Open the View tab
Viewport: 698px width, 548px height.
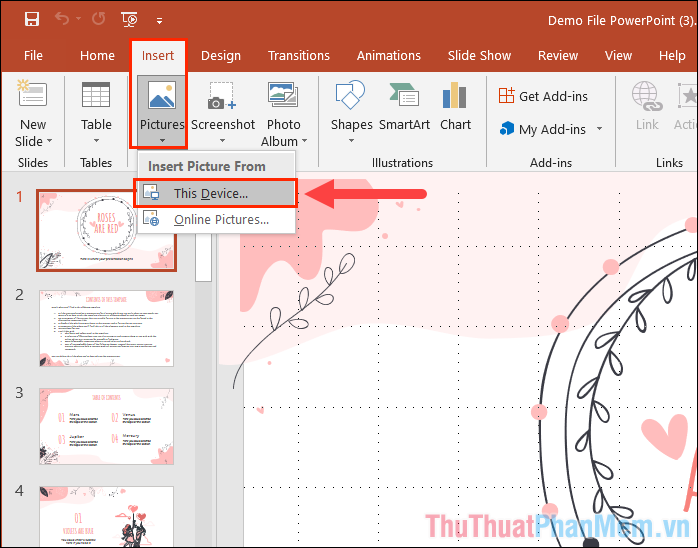618,55
